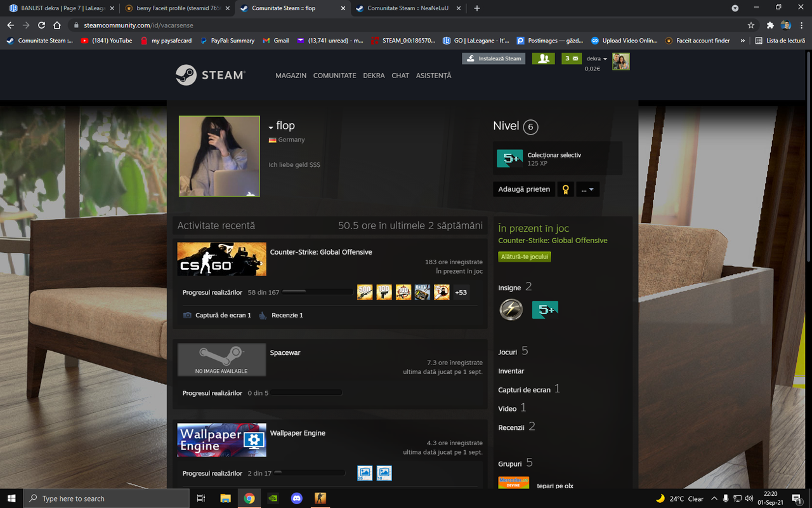The height and width of the screenshot is (508, 812).
Task: Open a new browser tab with plus
Action: pos(477,8)
